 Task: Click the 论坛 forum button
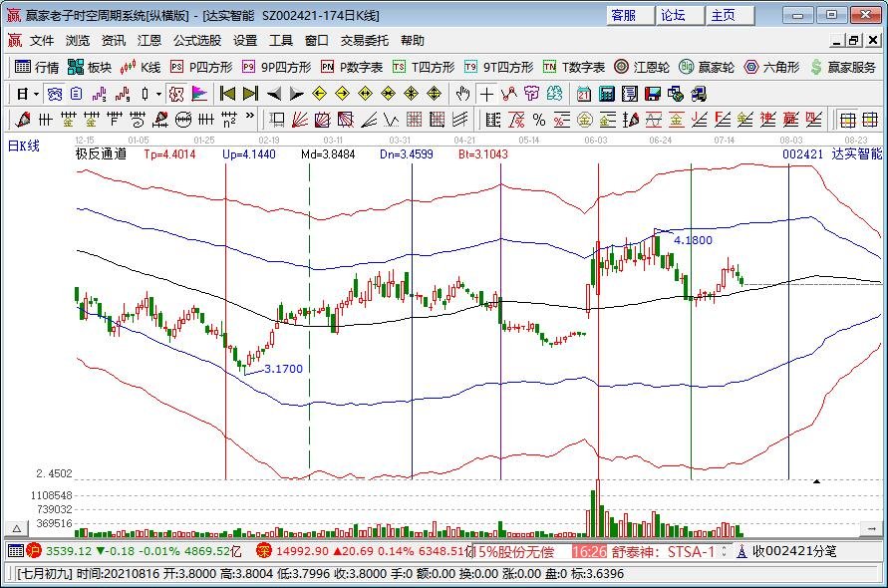pyautogui.click(x=674, y=15)
